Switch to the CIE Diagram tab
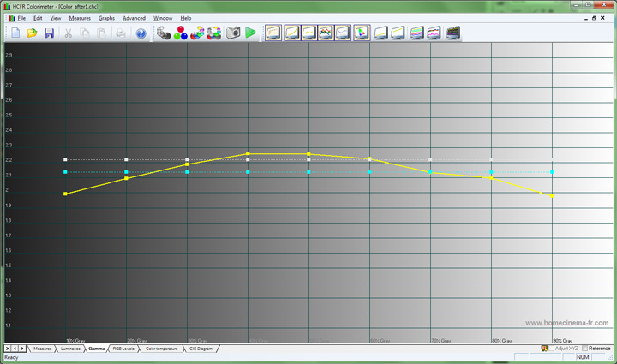The height and width of the screenshot is (364, 617). 201,349
